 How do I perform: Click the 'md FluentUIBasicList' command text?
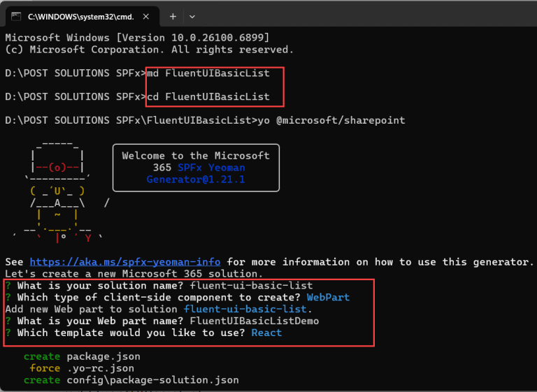point(208,73)
